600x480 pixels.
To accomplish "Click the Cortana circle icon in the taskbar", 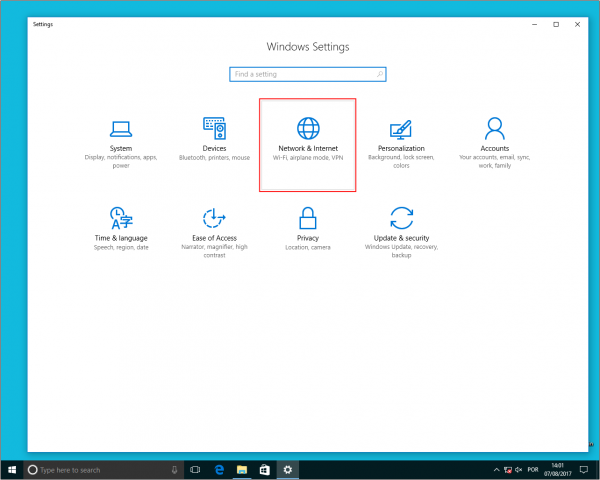I will tap(33, 470).
